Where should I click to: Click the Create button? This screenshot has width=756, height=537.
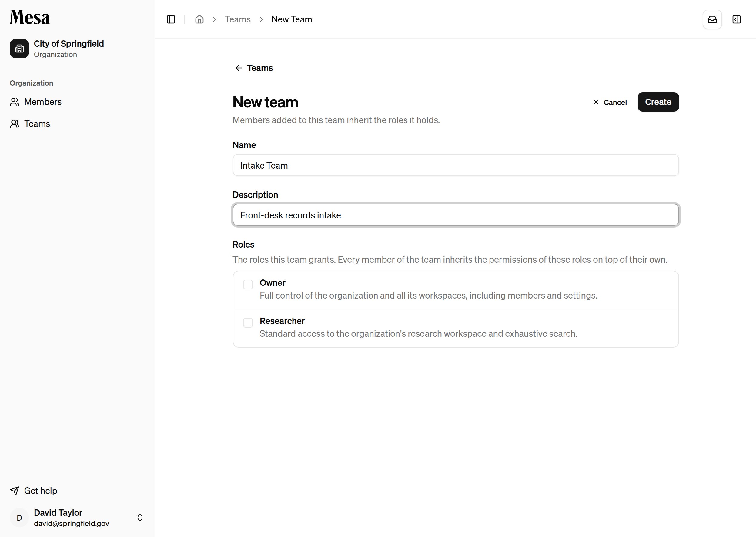[658, 102]
